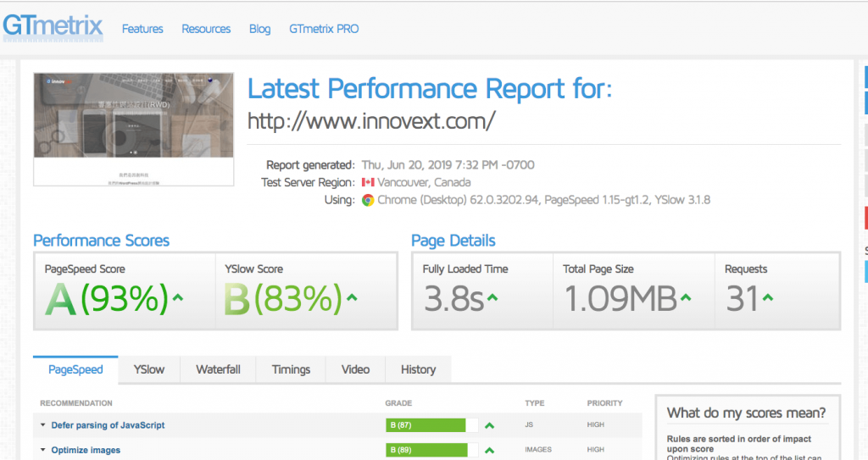Click the Chrome browser icon
This screenshot has height=460, width=868.
(x=368, y=200)
